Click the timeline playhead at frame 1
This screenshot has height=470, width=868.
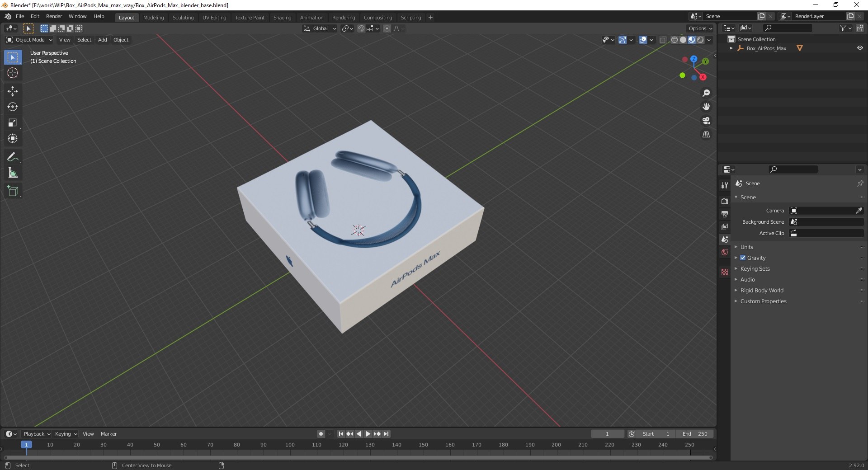click(26, 445)
